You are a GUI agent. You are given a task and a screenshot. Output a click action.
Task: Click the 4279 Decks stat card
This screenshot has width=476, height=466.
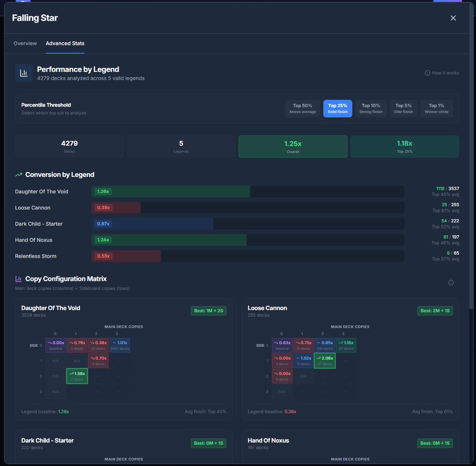coord(69,147)
